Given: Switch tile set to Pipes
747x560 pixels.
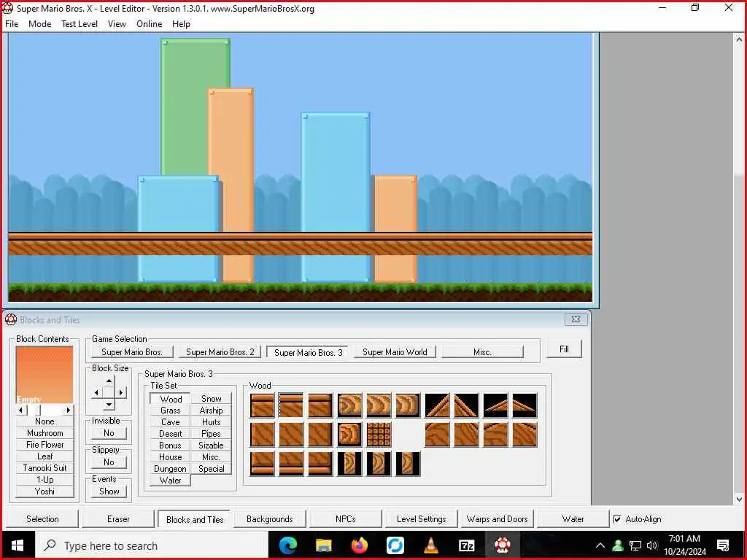Looking at the screenshot, I should (211, 434).
